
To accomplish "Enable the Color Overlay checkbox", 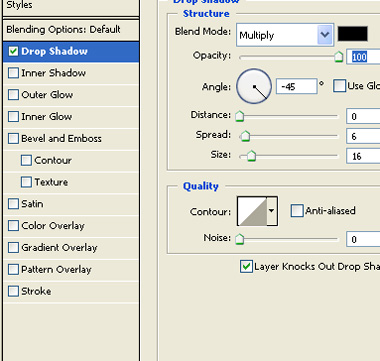I will (x=13, y=226).
